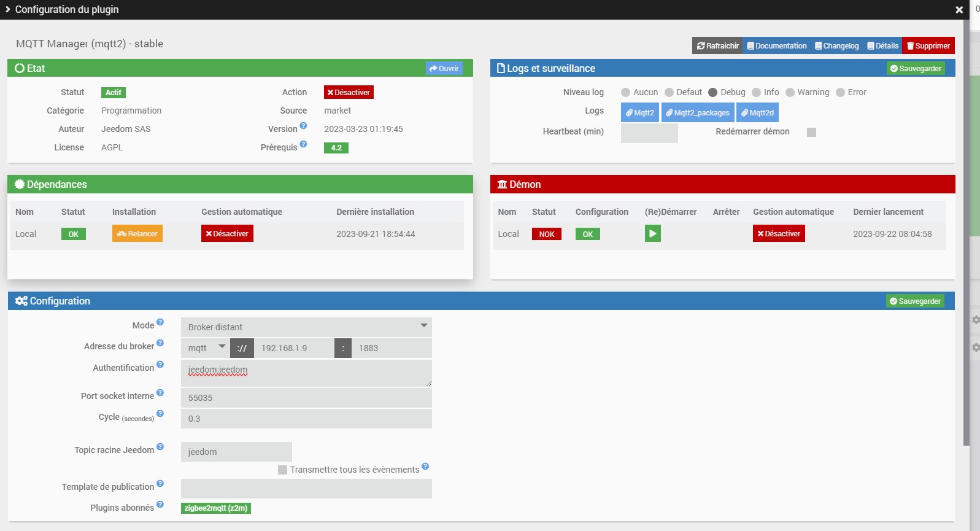This screenshot has height=531, width=980.
Task: Click the OK dependency status badge
Action: pos(74,234)
